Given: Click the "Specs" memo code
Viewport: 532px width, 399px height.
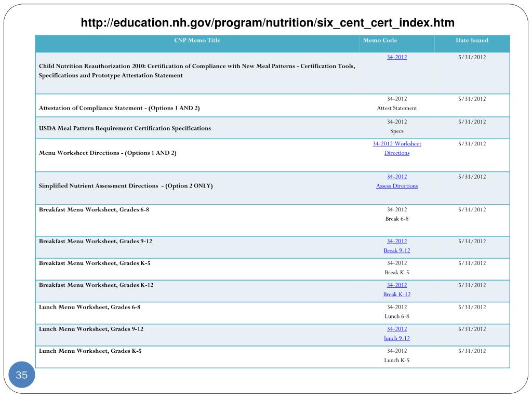Looking at the screenshot, I should coord(396,131).
